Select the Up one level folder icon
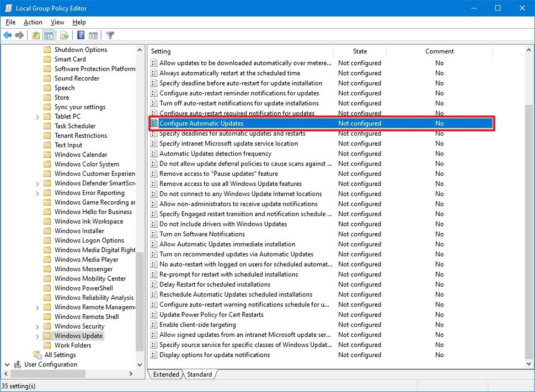The height and width of the screenshot is (392, 535). point(35,35)
